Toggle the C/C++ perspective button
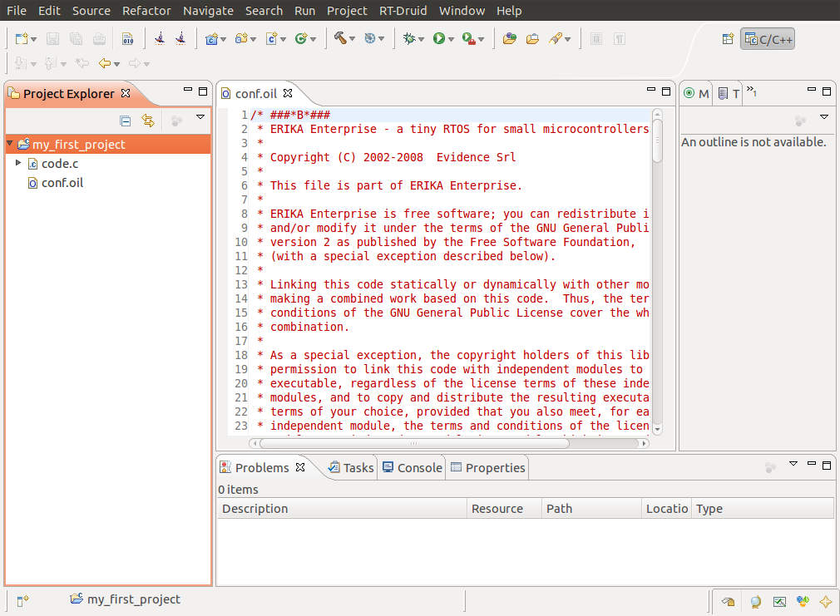Viewport: 840px width, 616px height. 768,39
